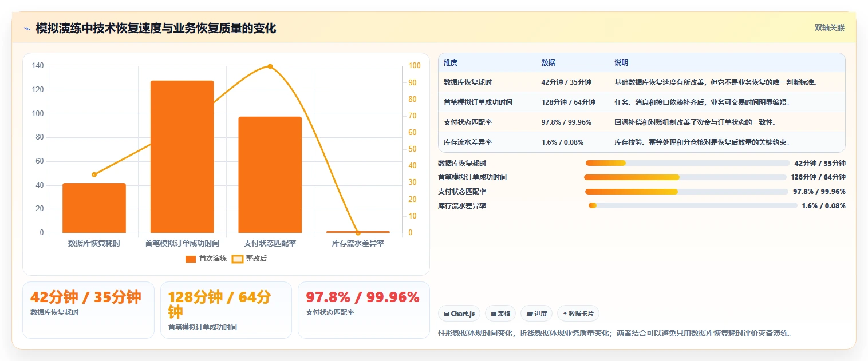The height and width of the screenshot is (361, 868).
Task: Click the line point at 库存流水差异率
Action: [358, 233]
